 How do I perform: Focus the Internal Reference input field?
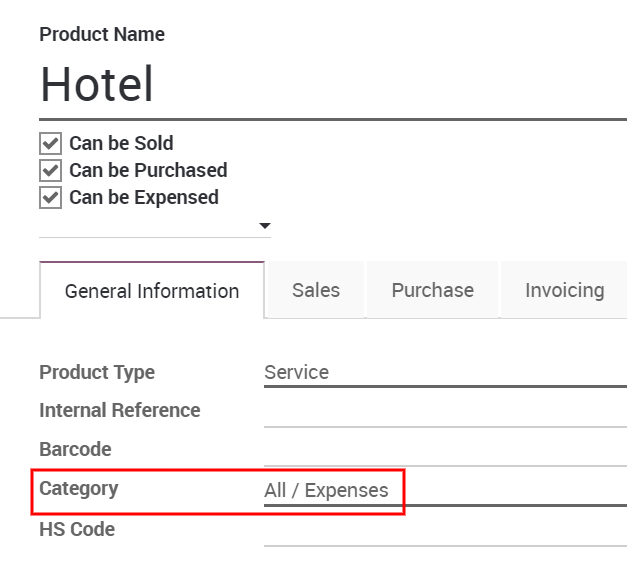tap(444, 411)
